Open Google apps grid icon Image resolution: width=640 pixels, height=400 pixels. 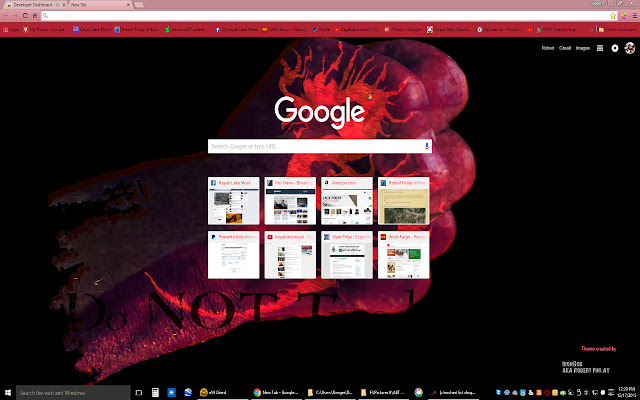click(600, 48)
